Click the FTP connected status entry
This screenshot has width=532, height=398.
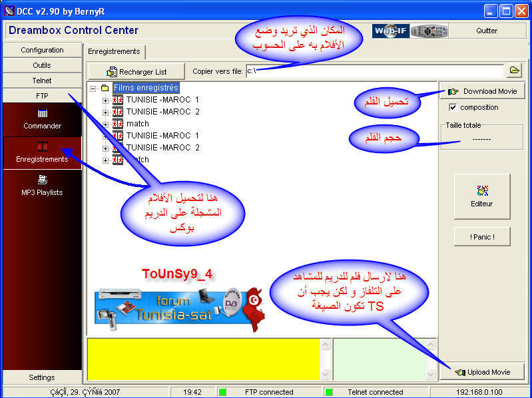pyautogui.click(x=269, y=392)
